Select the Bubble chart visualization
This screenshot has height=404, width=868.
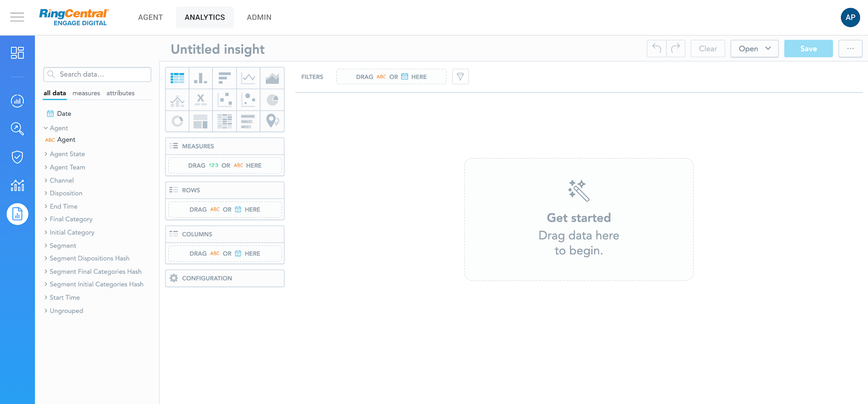(x=248, y=100)
